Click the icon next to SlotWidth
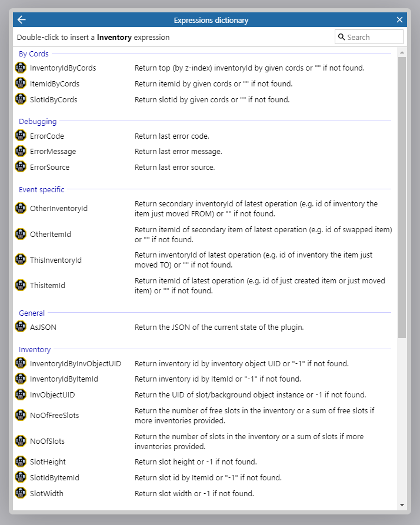 tap(21, 493)
